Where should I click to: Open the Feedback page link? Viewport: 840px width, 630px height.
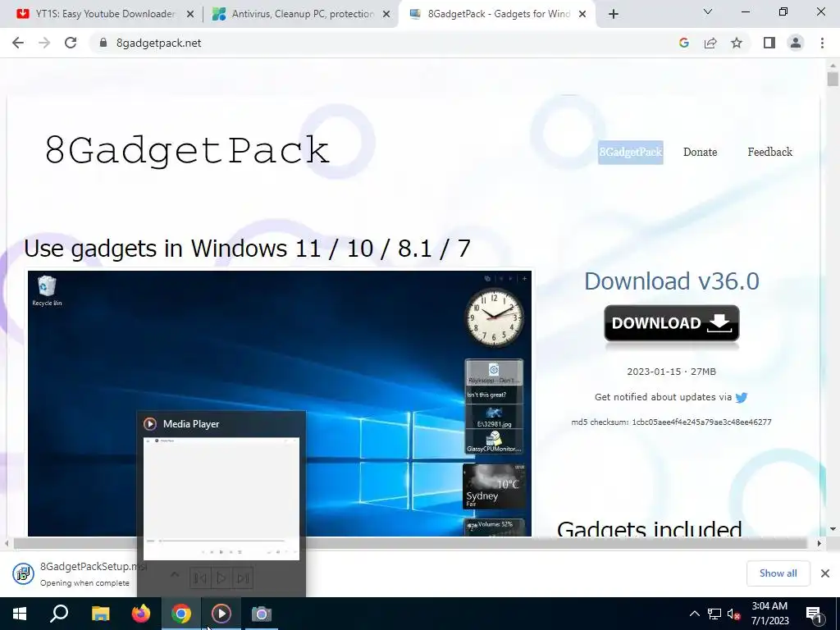tap(769, 152)
